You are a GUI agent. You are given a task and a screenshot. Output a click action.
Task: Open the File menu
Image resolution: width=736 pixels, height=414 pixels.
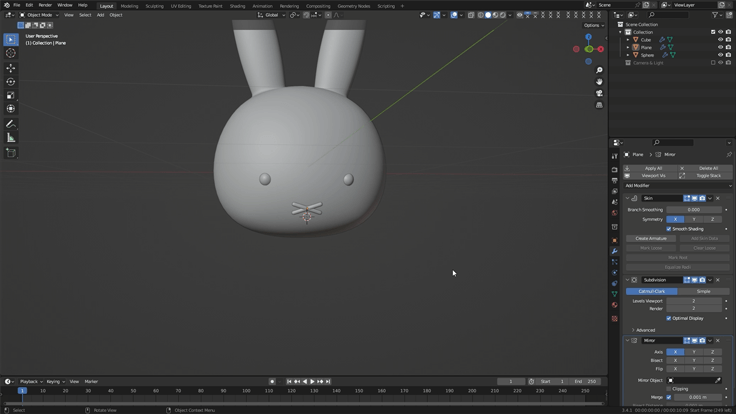point(16,5)
